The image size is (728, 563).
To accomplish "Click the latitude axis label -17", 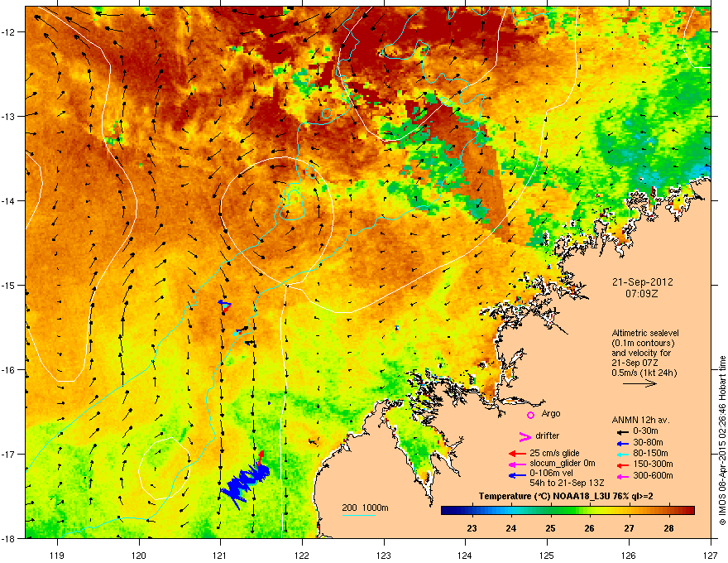I will [9, 454].
